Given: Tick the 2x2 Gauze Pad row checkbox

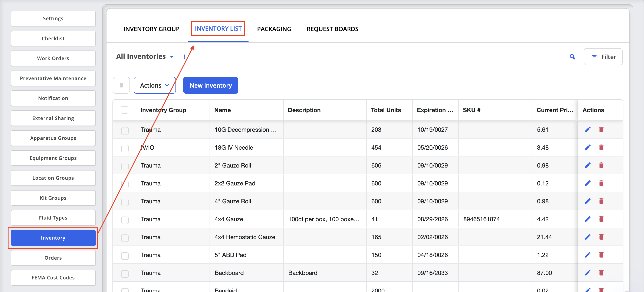Looking at the screenshot, I should pyautogui.click(x=125, y=184).
